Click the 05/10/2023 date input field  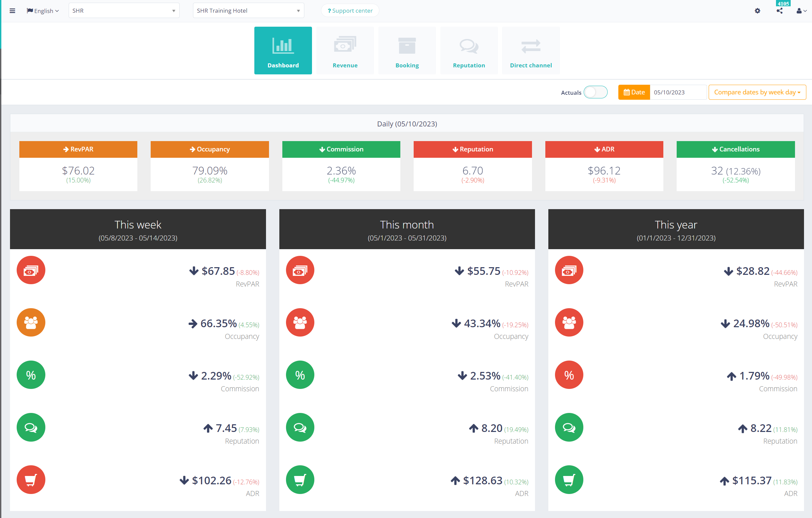click(x=678, y=92)
